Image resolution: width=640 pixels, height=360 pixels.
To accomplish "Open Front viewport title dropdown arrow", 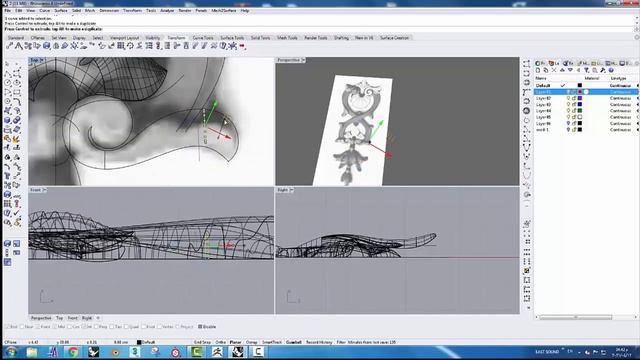I will [x=44, y=190].
